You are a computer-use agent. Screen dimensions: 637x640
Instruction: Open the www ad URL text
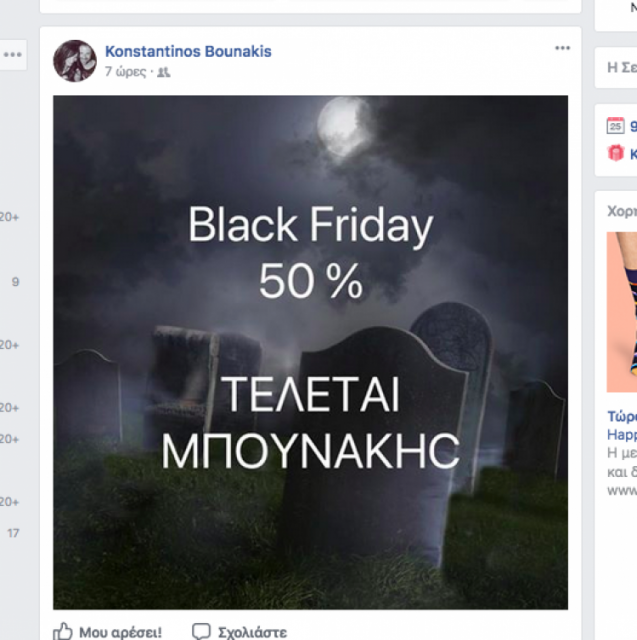pos(622,489)
